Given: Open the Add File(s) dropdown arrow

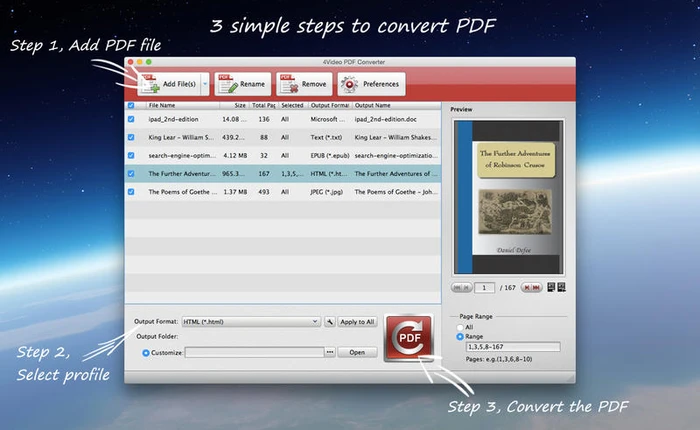Looking at the screenshot, I should click(x=204, y=85).
